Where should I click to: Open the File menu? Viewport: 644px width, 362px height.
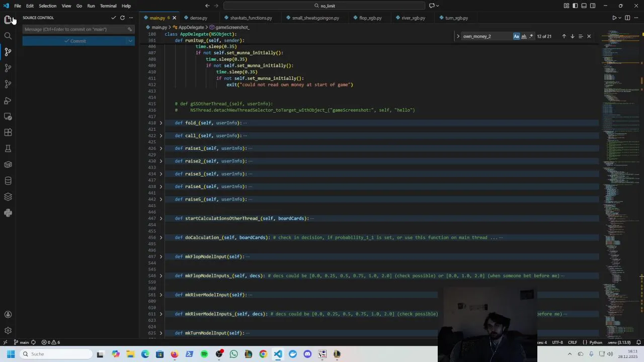18,6
